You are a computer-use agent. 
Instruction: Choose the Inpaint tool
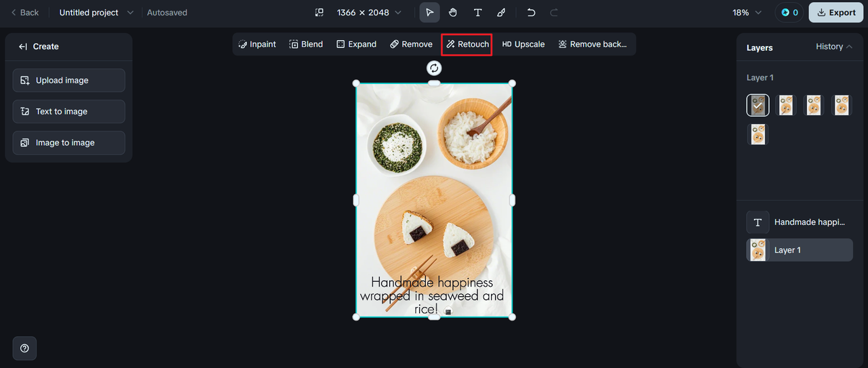click(257, 44)
